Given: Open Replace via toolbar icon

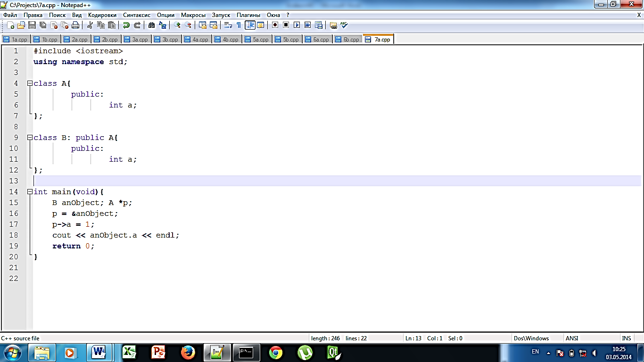Looking at the screenshot, I should click(x=163, y=25).
